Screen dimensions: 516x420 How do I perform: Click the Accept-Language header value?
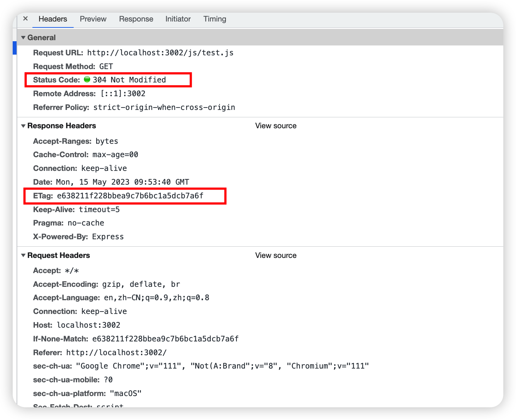156,298
